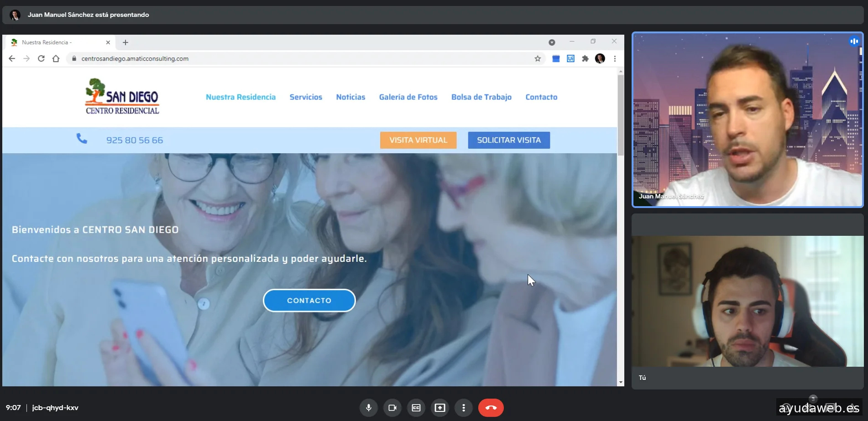Open a new browser tab with plus button

point(125,42)
